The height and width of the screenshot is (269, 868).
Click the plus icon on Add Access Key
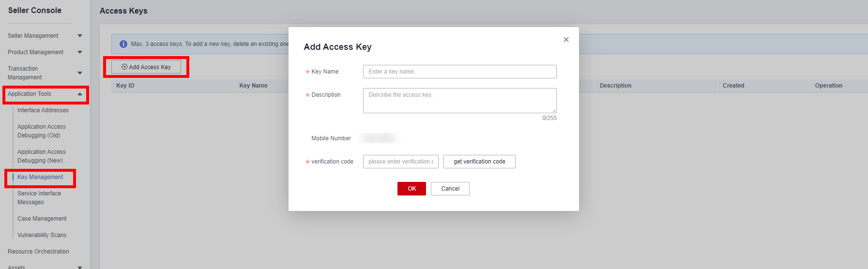[x=124, y=67]
